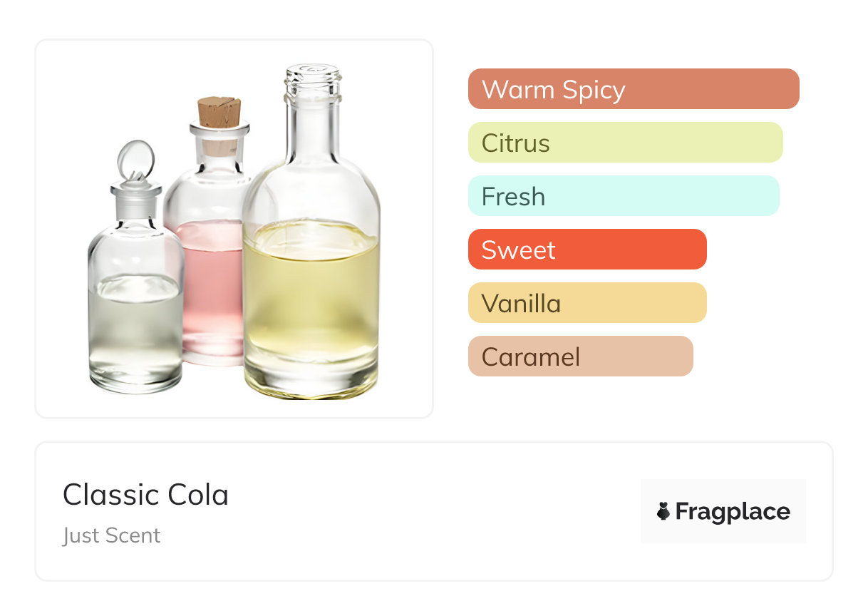Click the Vanilla accord bar
Screen dimensions: 868x616
[x=587, y=303]
